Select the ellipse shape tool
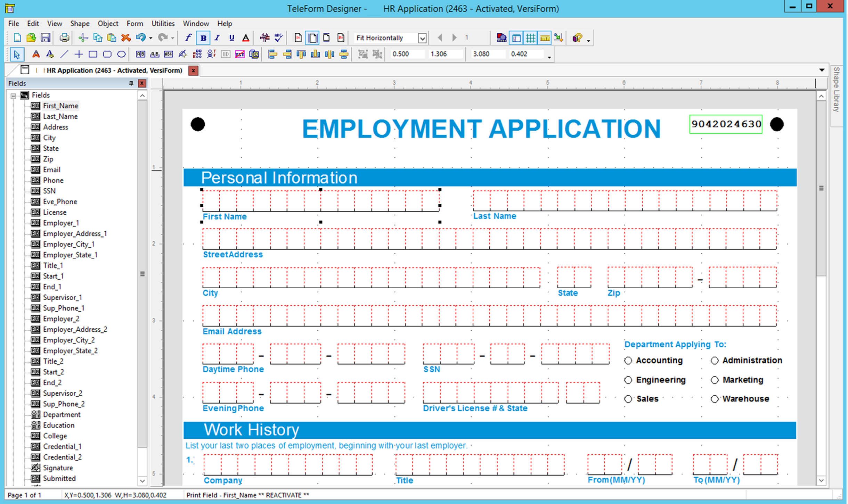 pyautogui.click(x=121, y=54)
